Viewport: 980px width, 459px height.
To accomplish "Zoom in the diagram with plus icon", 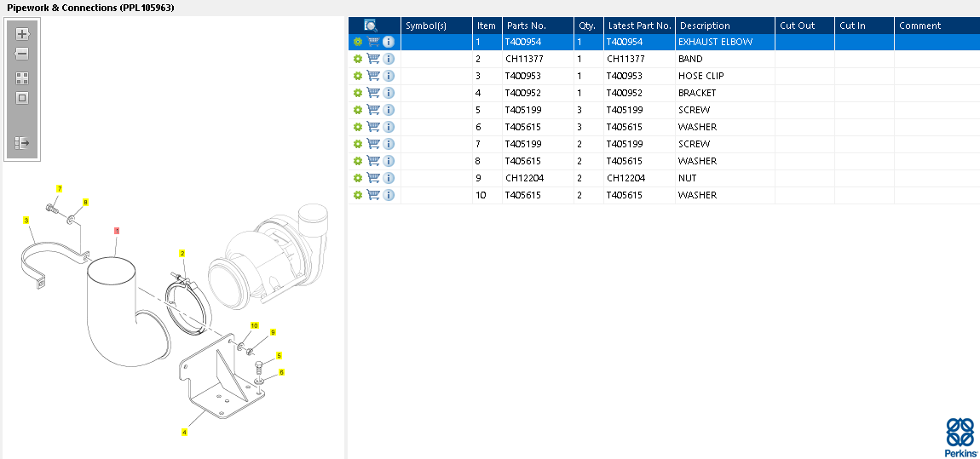I will (x=22, y=34).
